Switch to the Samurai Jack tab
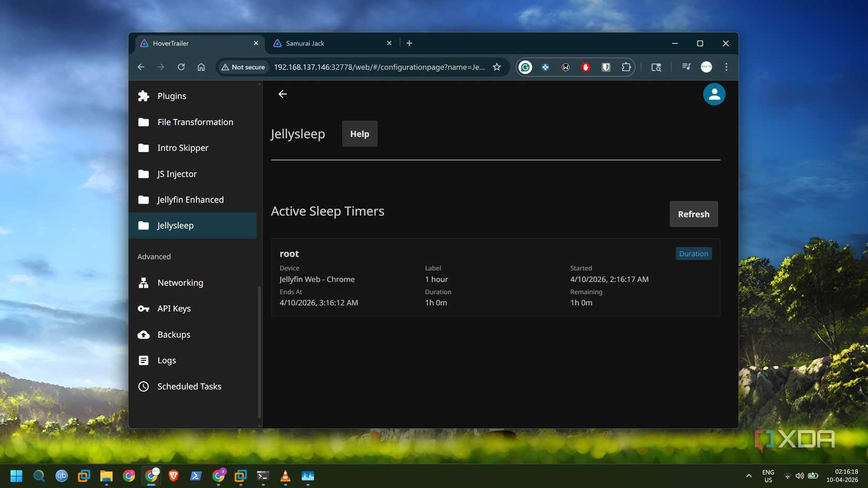The image size is (868, 488). tap(332, 43)
